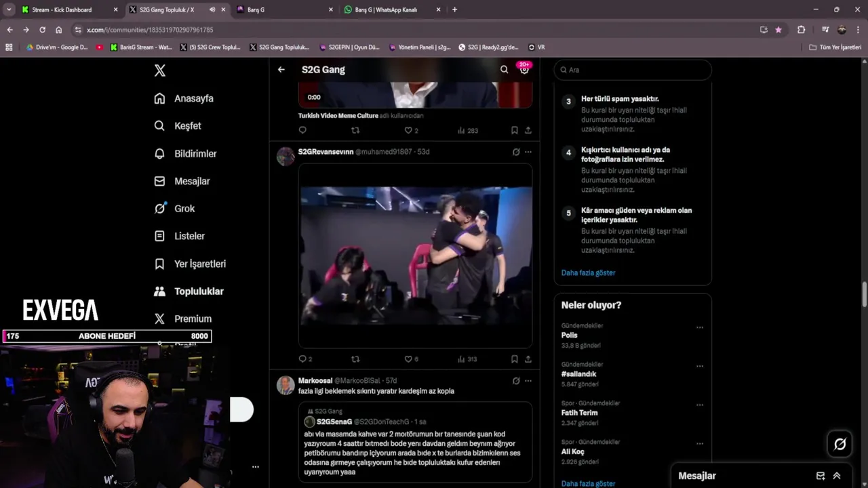
Task: Open #sallandık trending topic
Action: tap(578, 374)
